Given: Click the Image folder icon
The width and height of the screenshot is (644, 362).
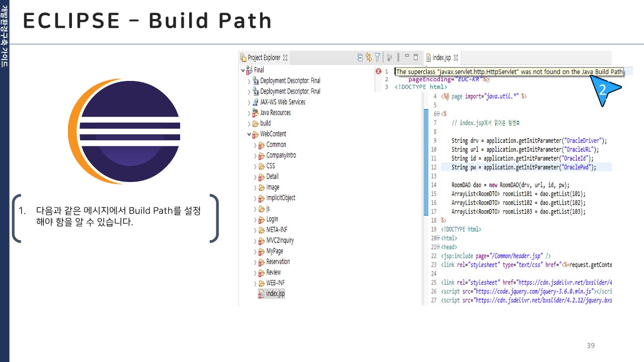Looking at the screenshot, I should (x=262, y=188).
